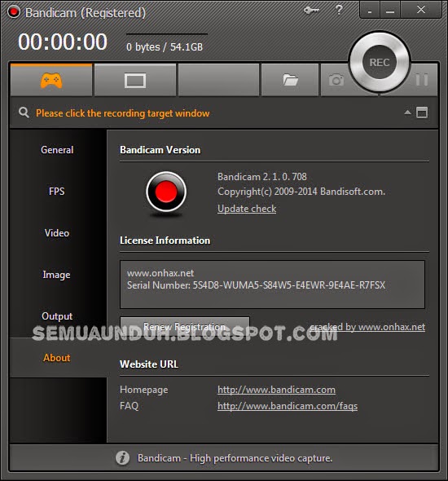Screen dimensions: 448x481
Task: Switch to screen rectangle recording mode
Action: click(135, 81)
